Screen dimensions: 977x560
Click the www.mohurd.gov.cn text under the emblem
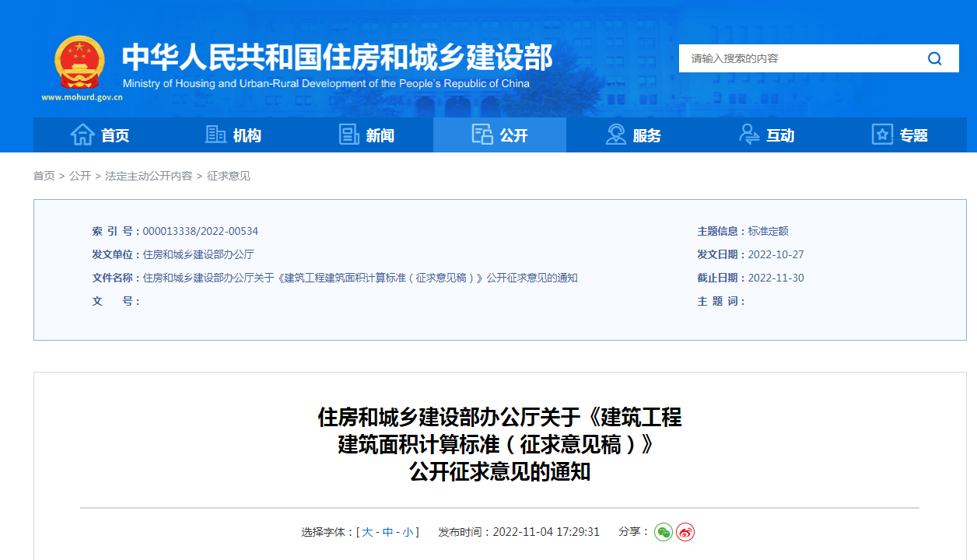click(82, 98)
